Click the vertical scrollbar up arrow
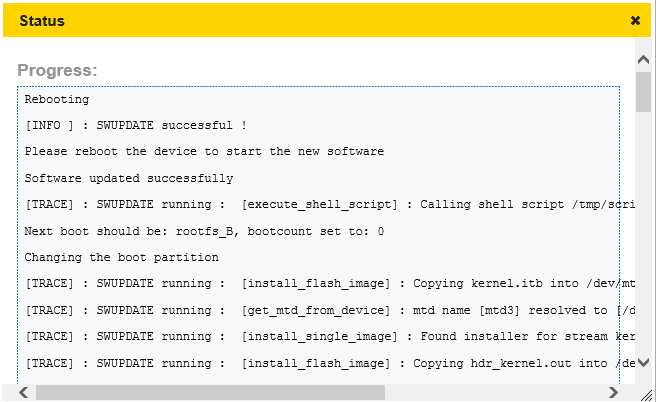 644,61
